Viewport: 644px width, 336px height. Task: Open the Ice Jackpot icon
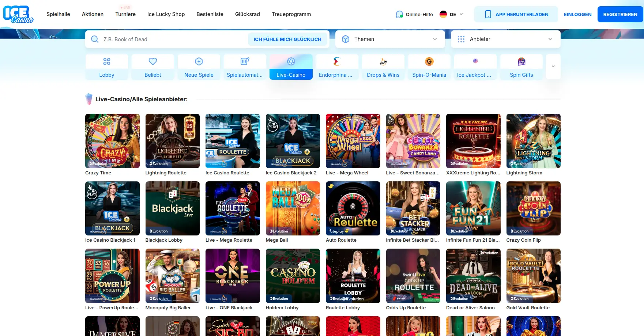point(475,61)
